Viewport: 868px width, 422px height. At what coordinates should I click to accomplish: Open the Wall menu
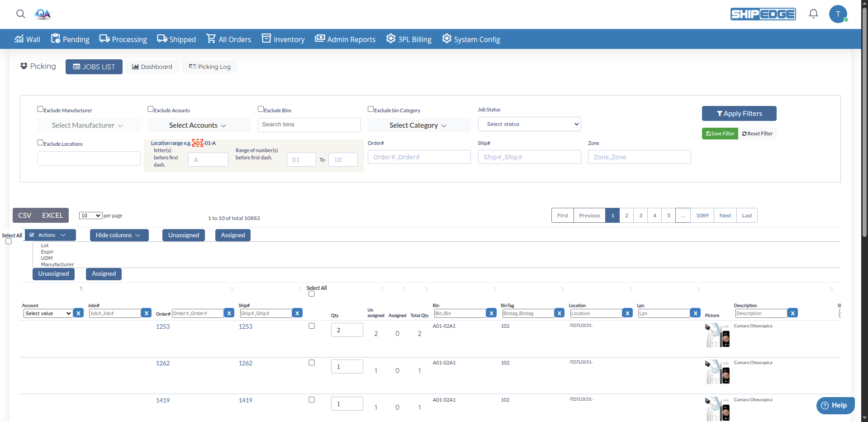(x=28, y=39)
